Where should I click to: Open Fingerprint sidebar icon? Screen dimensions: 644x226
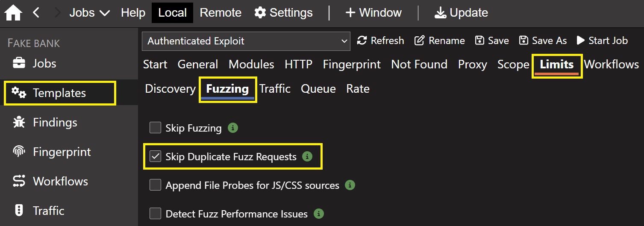coord(19,152)
